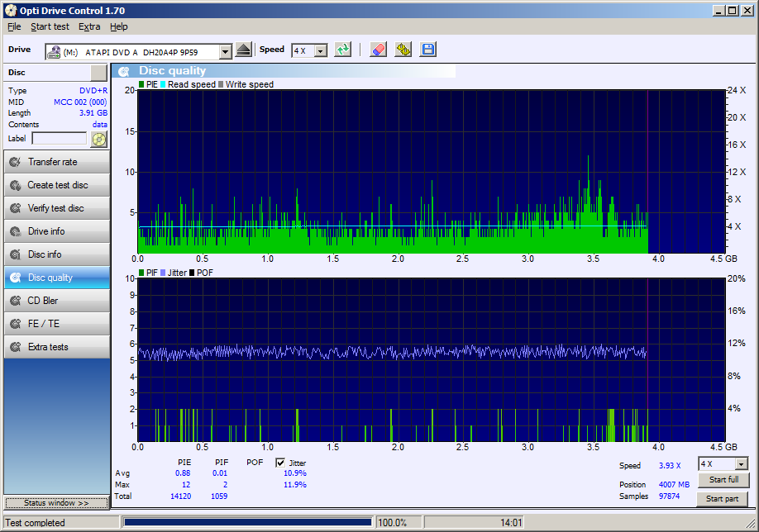Image resolution: width=759 pixels, height=532 pixels.
Task: Click the completed progress bar
Action: click(x=247, y=522)
